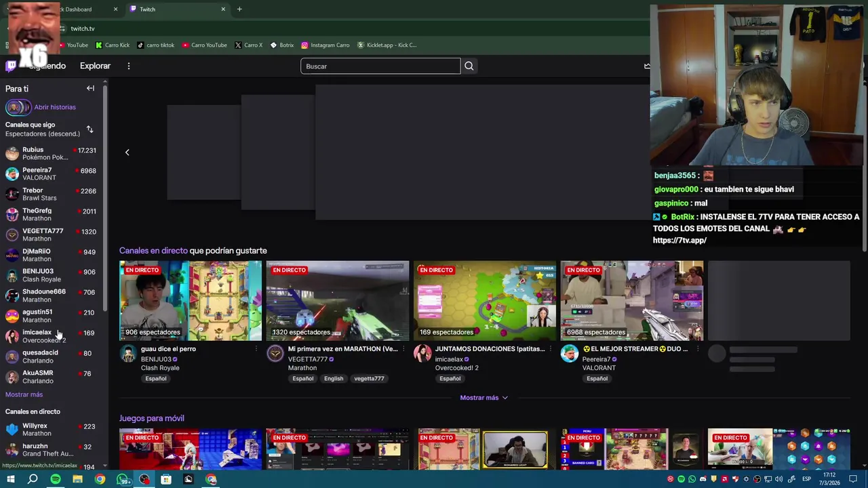Sort followed channels with the arrows icon

point(90,129)
